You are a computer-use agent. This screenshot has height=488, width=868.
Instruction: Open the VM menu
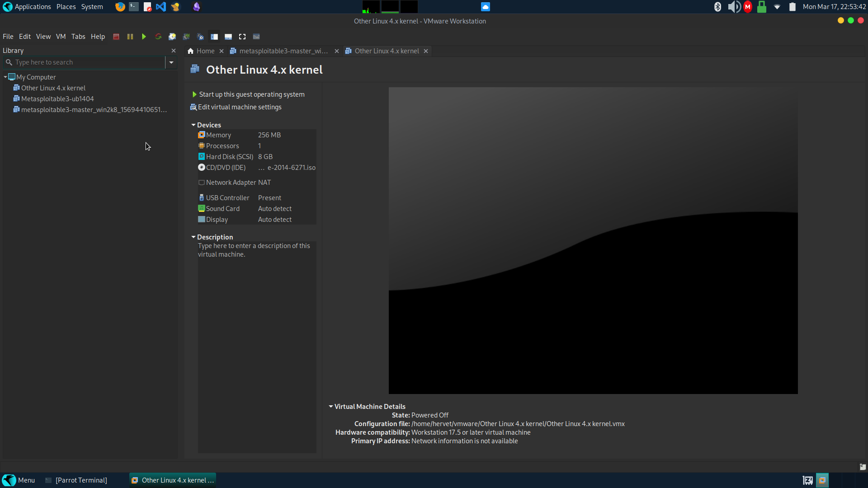tap(61, 36)
